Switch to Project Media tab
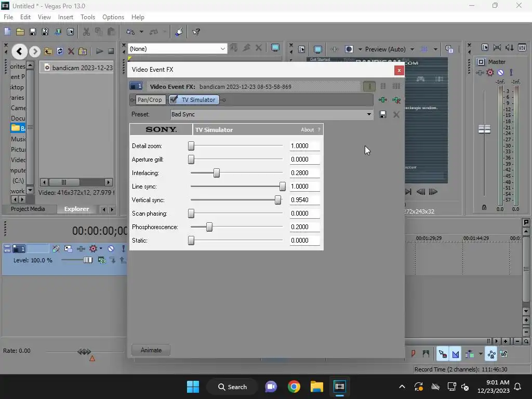532x399 pixels. [x=28, y=209]
